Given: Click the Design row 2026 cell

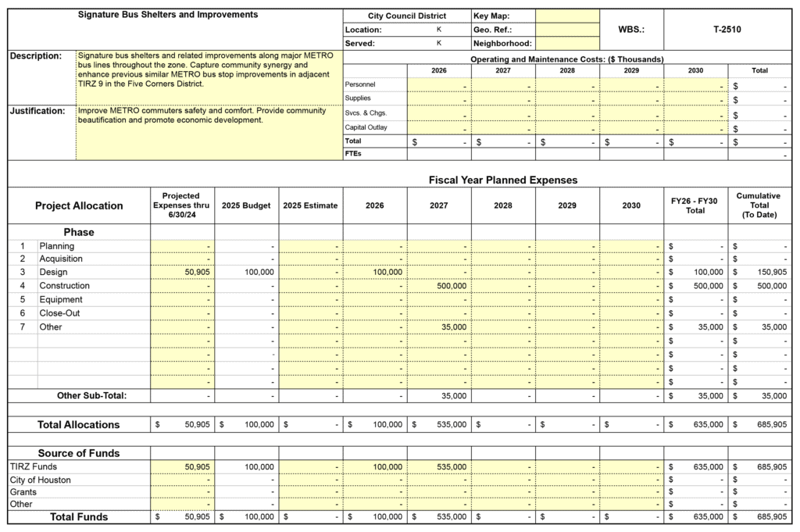Looking at the screenshot, I should tap(374, 272).
